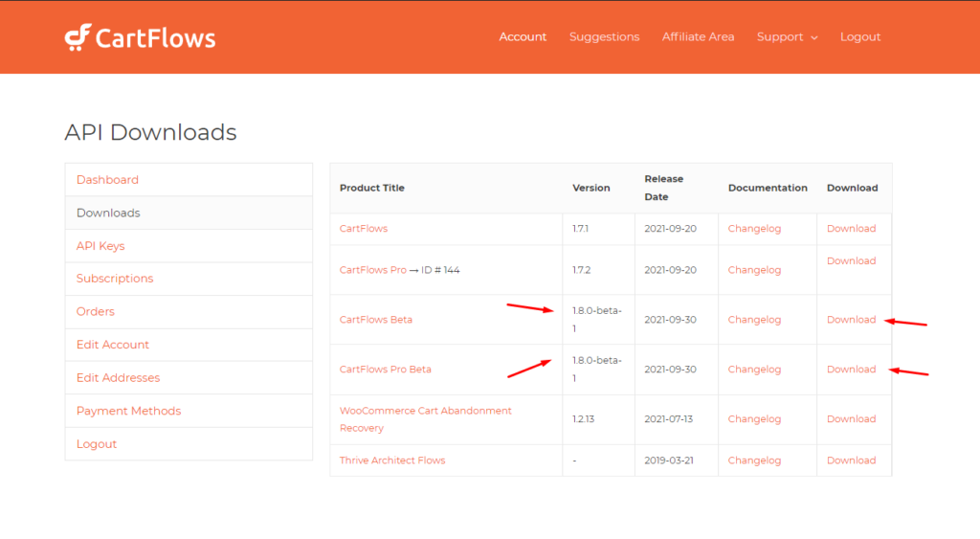Go to Suggestions in top navigation

pos(605,37)
